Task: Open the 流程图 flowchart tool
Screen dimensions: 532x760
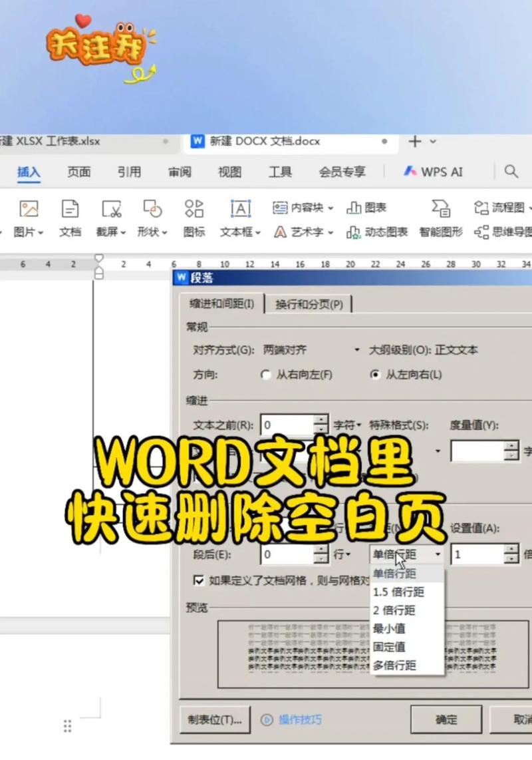Action: coord(501,208)
